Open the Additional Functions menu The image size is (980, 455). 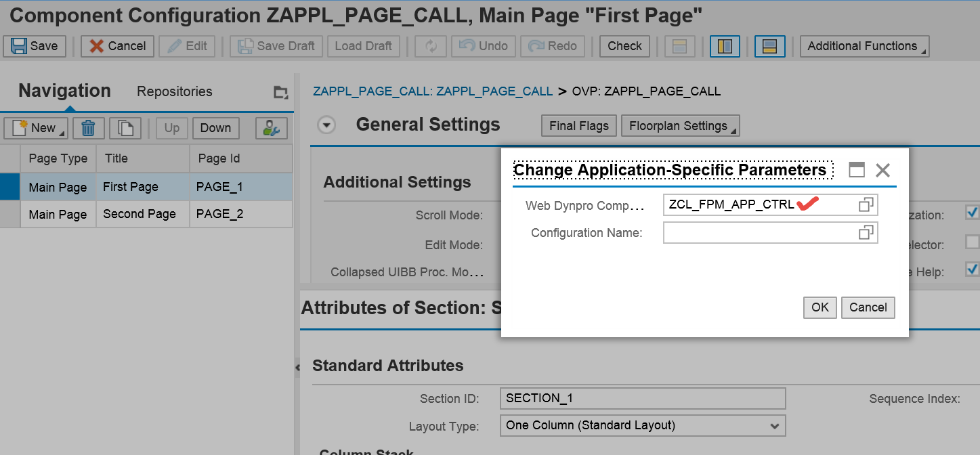click(864, 46)
